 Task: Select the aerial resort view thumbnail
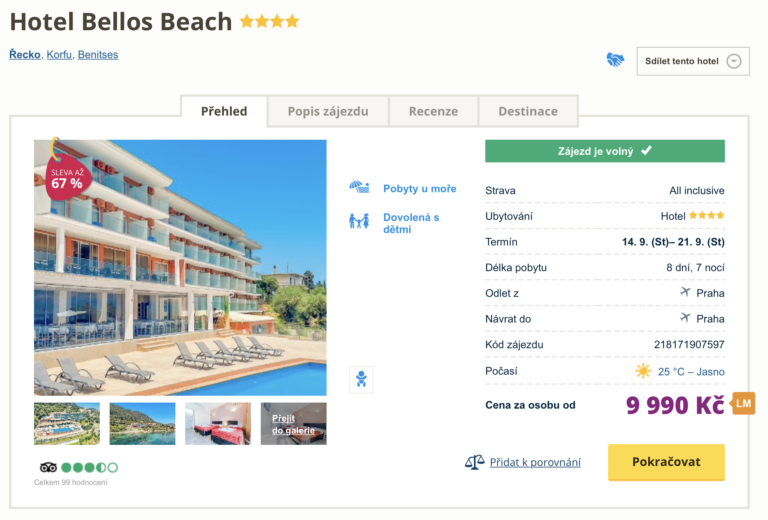click(x=67, y=423)
